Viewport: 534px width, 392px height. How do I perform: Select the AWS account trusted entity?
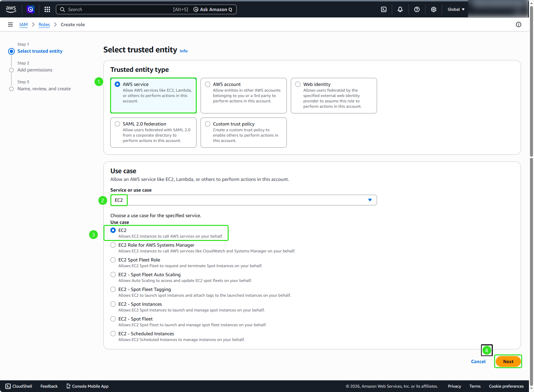point(244,96)
